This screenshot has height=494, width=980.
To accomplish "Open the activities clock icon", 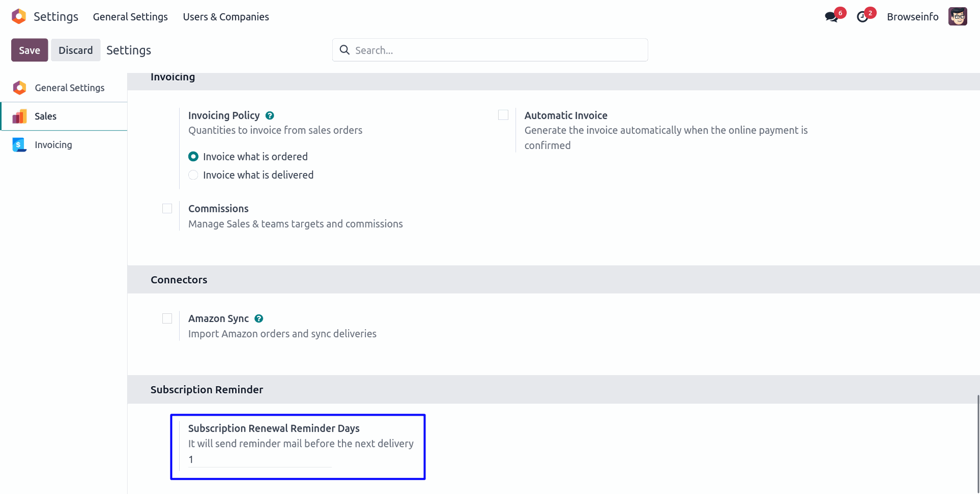I will [x=862, y=17].
